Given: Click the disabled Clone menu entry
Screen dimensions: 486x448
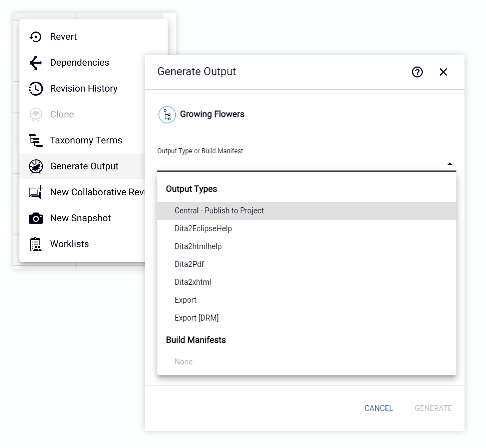Looking at the screenshot, I should [x=82, y=114].
